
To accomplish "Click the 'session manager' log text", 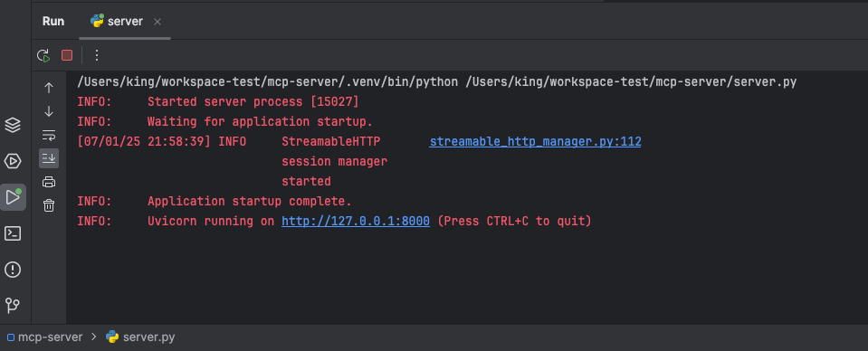I will click(x=334, y=162).
